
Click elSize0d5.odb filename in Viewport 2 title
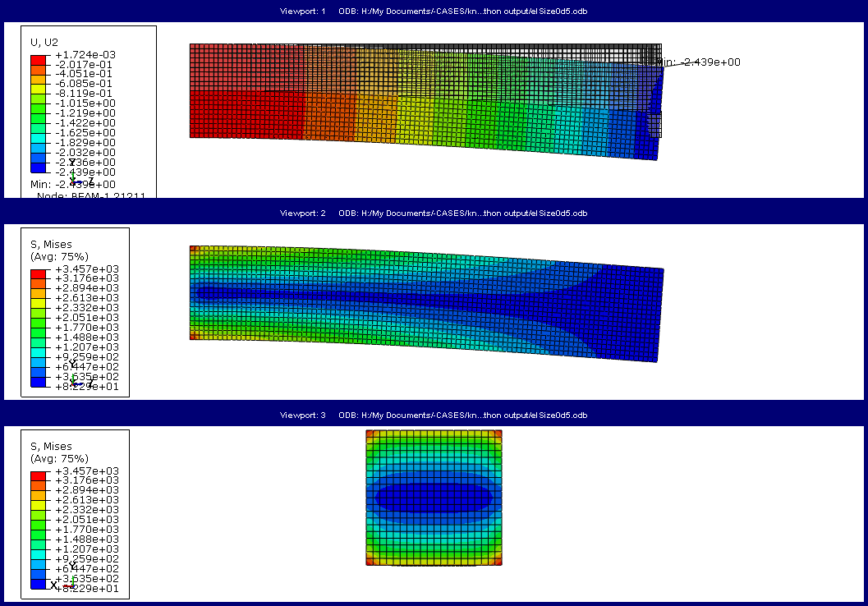tap(558, 213)
